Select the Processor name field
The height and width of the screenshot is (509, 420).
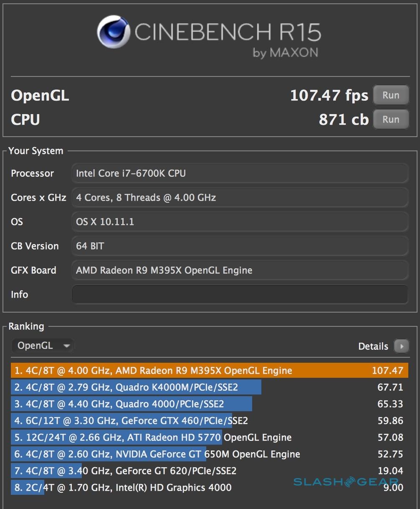240,173
